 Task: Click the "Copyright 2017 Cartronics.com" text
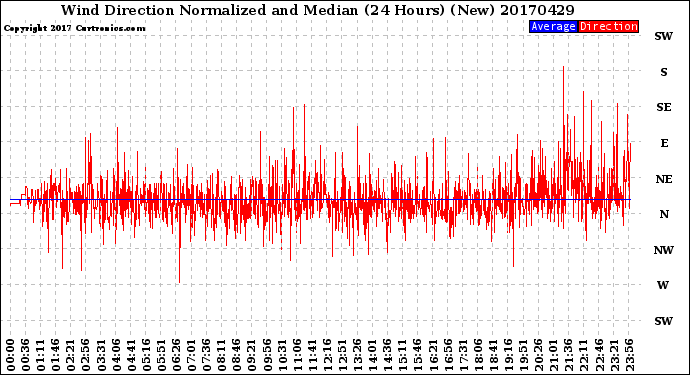(x=74, y=28)
